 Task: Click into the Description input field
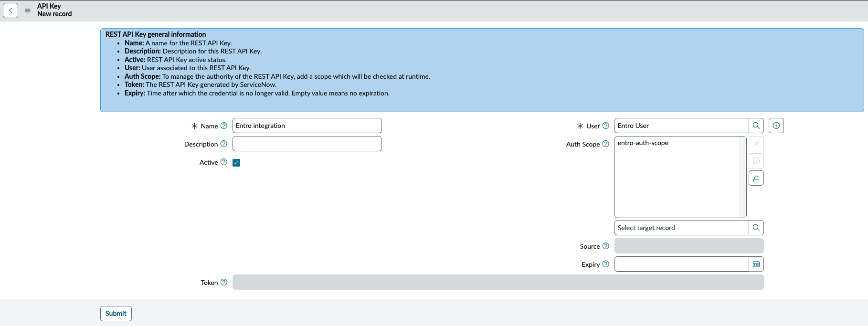[307, 144]
